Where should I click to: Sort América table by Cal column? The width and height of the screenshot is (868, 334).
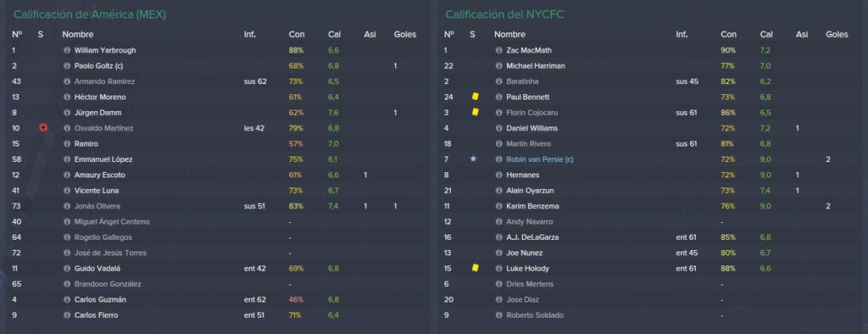click(334, 35)
